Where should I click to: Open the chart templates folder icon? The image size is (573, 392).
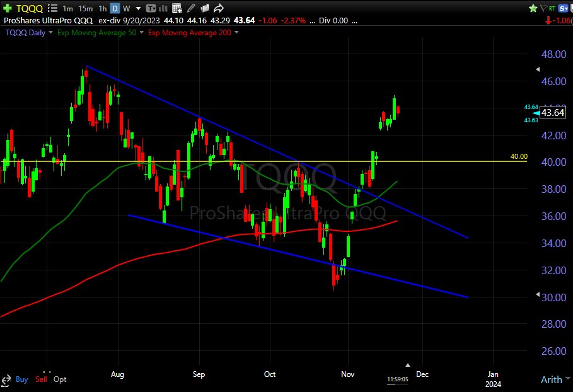[205, 8]
